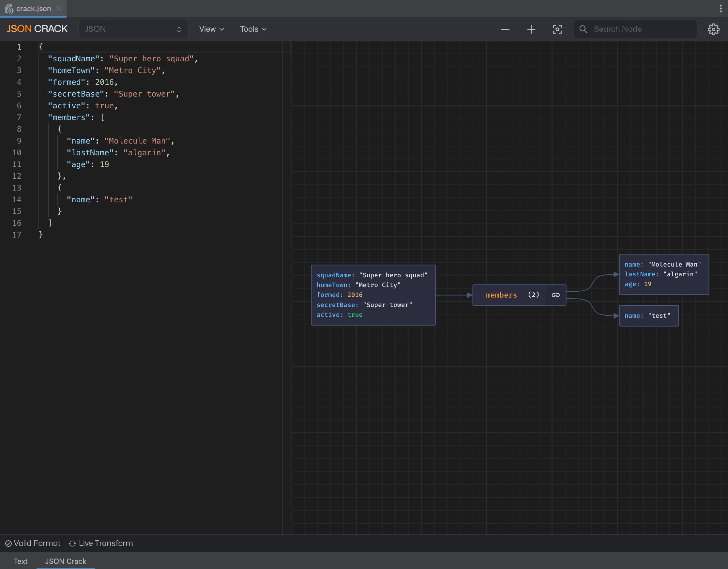The width and height of the screenshot is (728, 569).
Task: Open the JSON format selector
Action: click(x=133, y=29)
